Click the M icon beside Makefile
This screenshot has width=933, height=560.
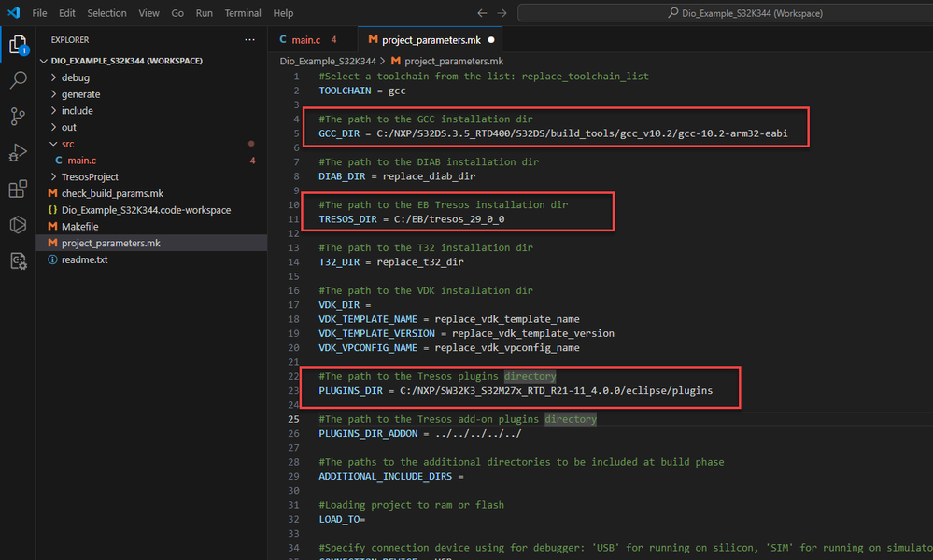pos(52,226)
